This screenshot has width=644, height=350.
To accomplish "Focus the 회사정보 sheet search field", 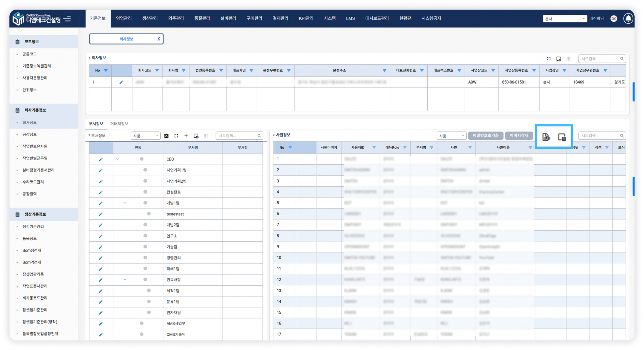I will [602, 59].
